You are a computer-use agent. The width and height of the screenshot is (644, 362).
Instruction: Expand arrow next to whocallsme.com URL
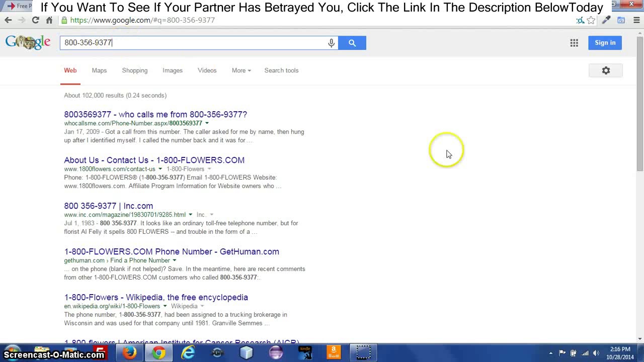[207, 123]
